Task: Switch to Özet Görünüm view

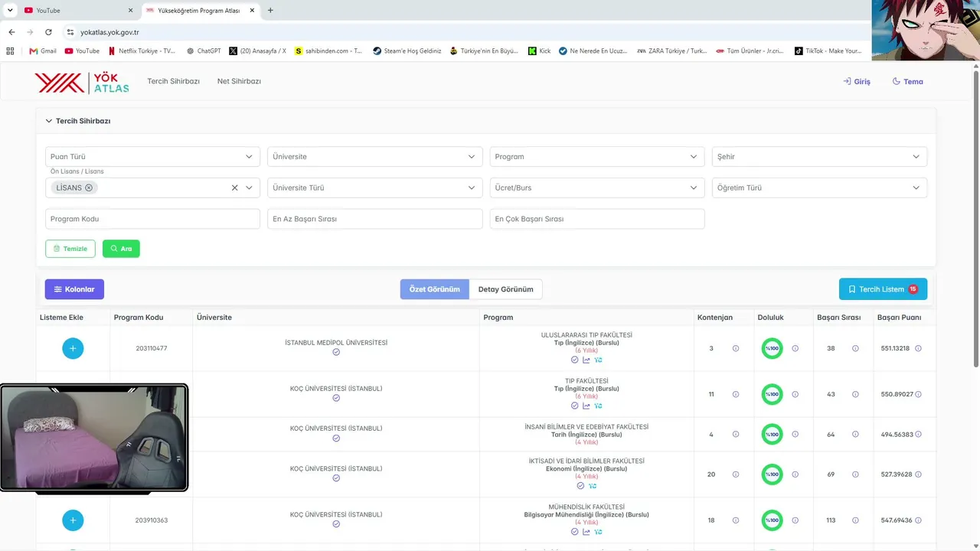Action: [434, 289]
